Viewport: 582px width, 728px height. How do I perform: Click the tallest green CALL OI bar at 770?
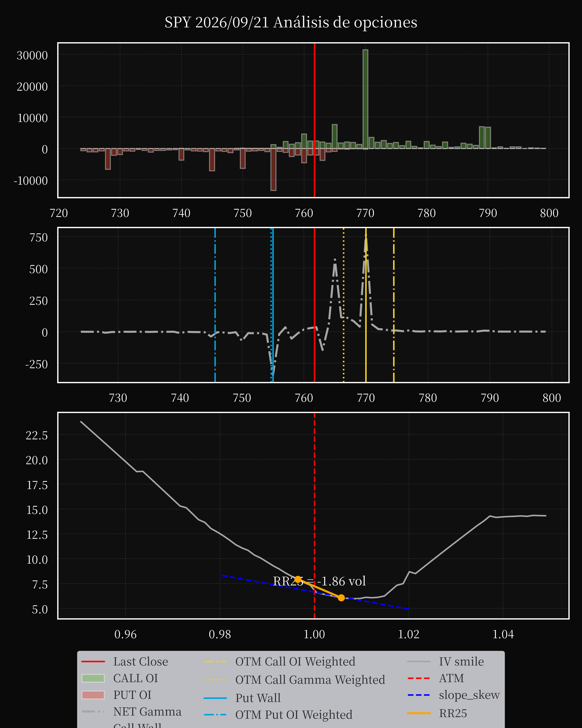[x=365, y=99]
